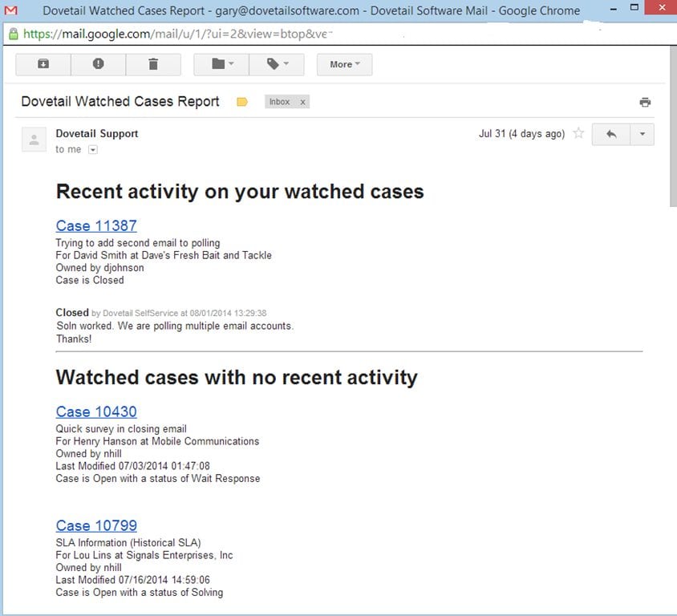Viewport: 677px width, 616px height.
Task: Delete the email with the trash icon
Action: 153,64
